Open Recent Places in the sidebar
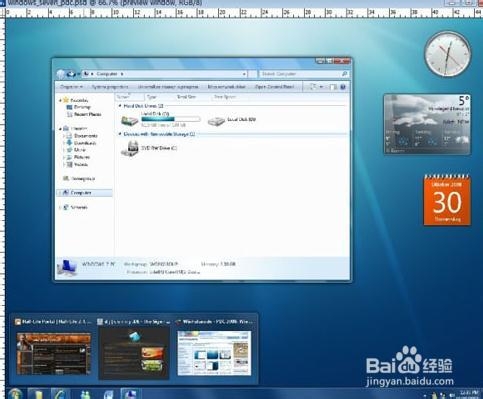This screenshot has width=483, height=399. (x=84, y=114)
